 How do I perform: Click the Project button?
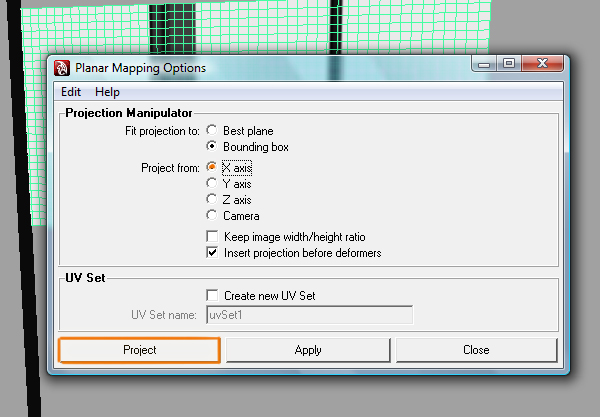[x=140, y=350]
